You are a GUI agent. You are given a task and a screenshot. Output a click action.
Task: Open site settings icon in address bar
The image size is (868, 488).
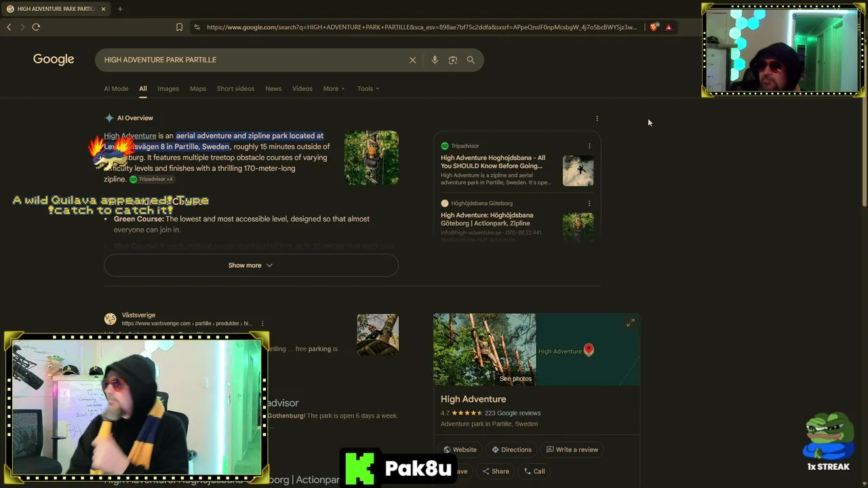click(x=197, y=27)
